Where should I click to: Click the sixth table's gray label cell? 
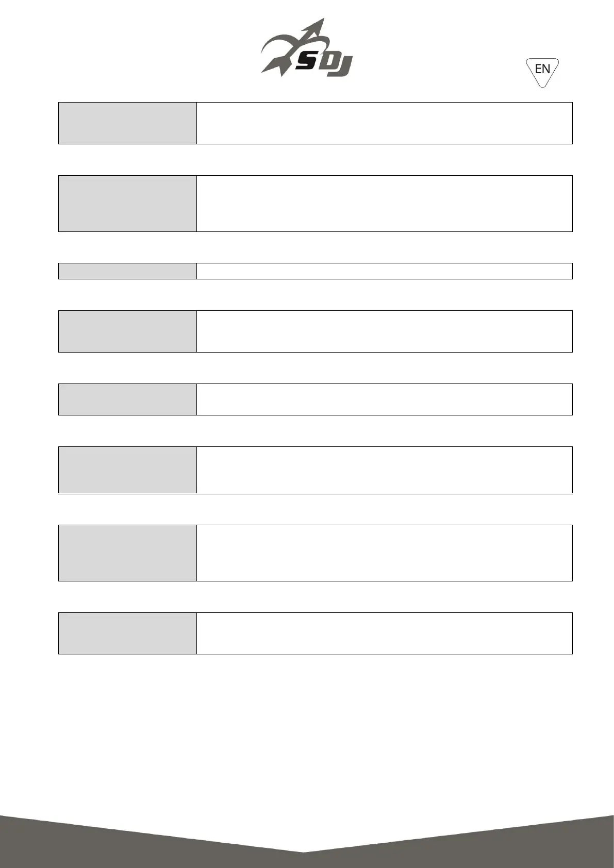(x=127, y=470)
